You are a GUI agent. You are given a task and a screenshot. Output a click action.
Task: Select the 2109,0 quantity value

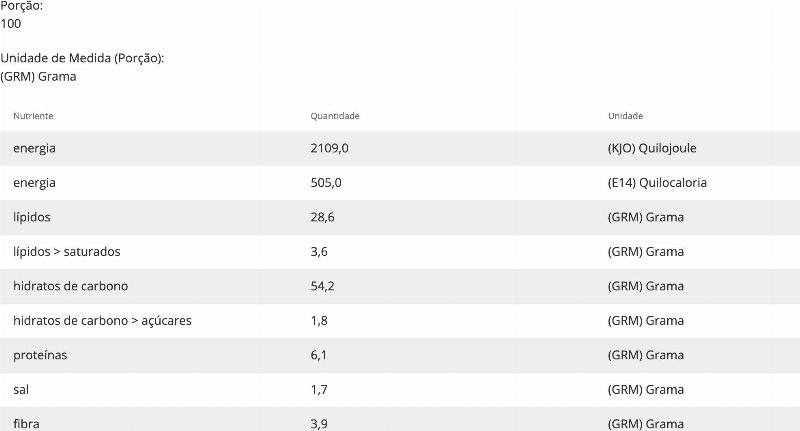coord(329,148)
